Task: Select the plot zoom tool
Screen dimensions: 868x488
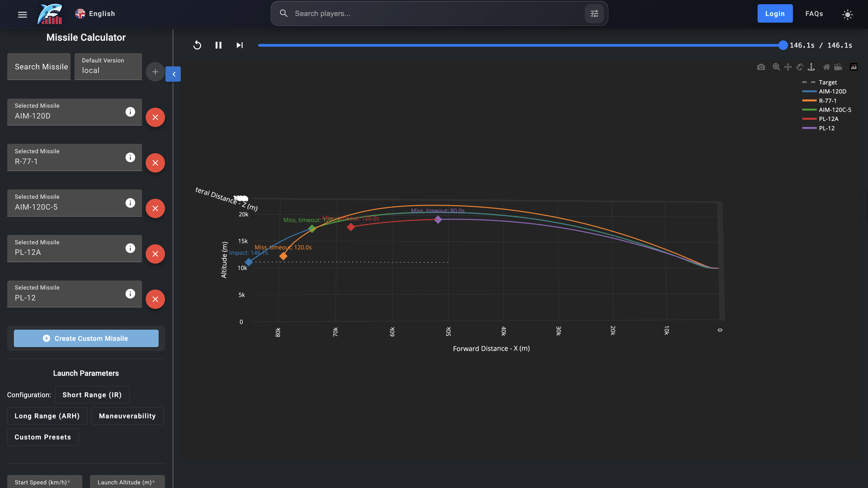Action: point(776,67)
